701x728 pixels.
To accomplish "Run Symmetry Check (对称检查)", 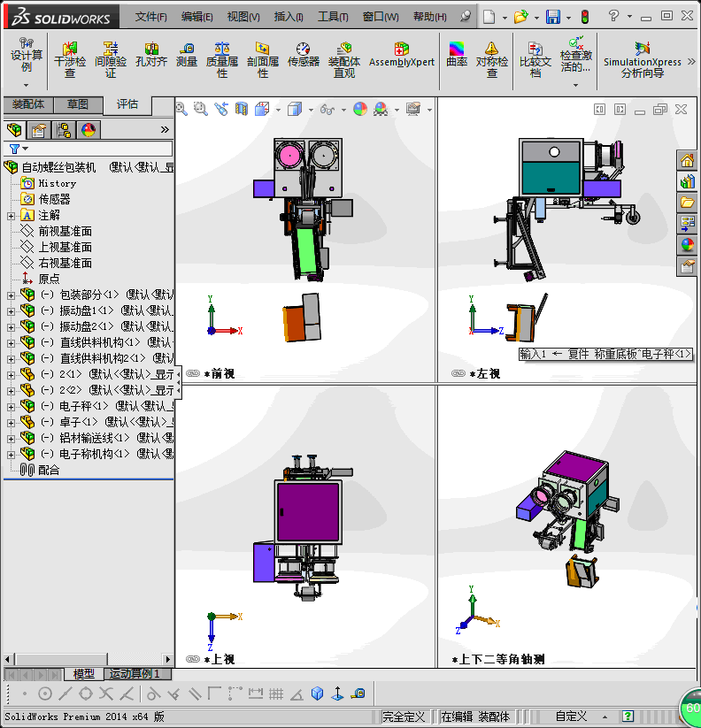I will coord(492,60).
